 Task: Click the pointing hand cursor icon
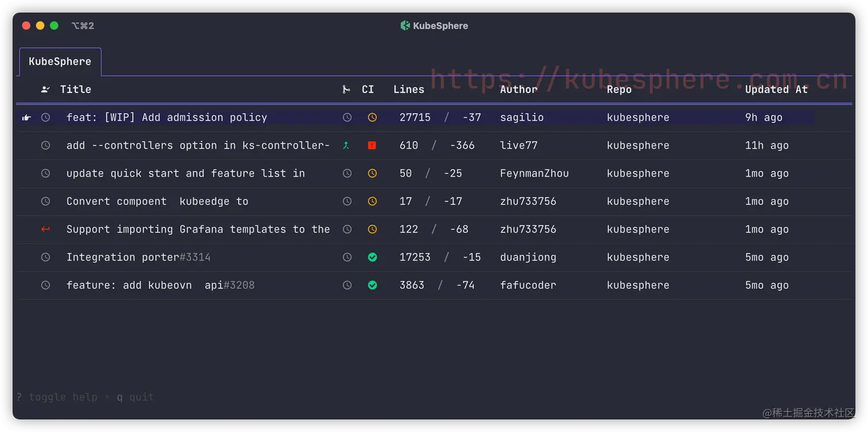26,117
